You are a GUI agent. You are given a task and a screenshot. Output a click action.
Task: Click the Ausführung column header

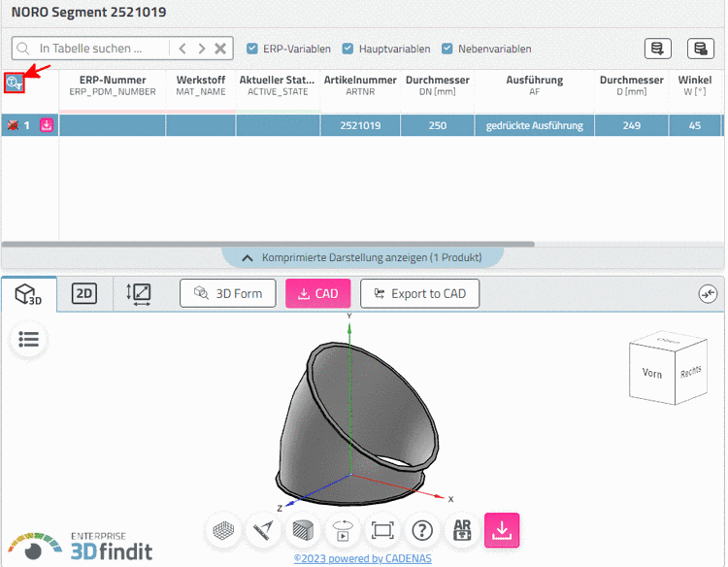click(535, 85)
